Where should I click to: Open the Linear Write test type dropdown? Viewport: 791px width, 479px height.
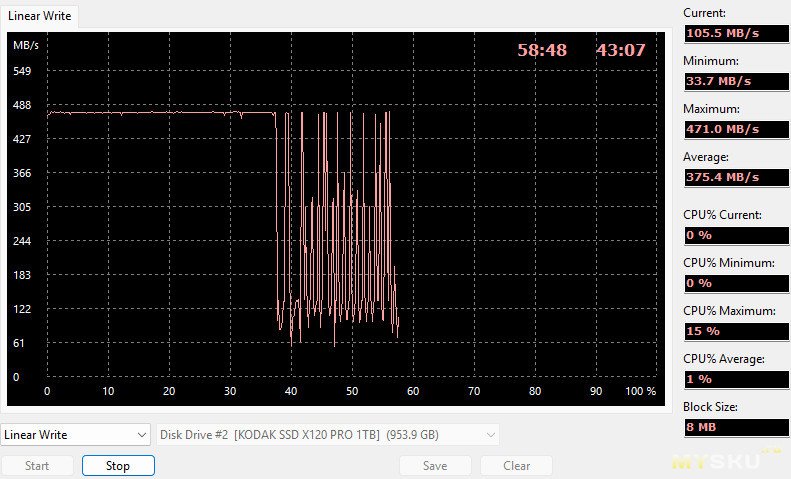pyautogui.click(x=76, y=435)
